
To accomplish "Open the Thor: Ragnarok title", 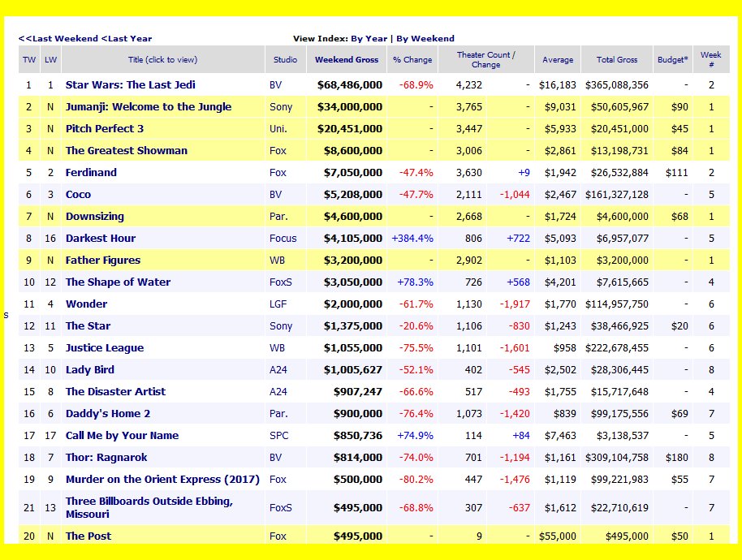I will (106, 458).
